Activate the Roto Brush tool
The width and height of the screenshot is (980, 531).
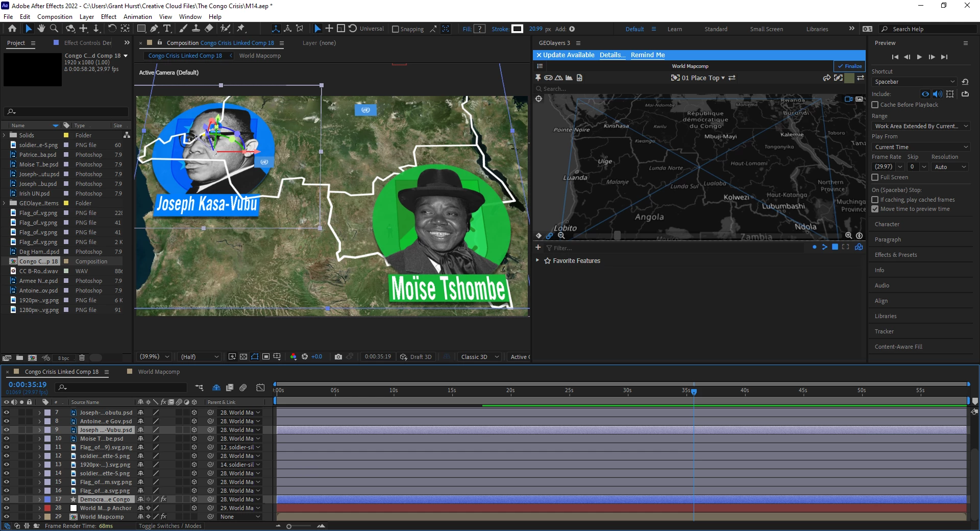click(x=225, y=29)
